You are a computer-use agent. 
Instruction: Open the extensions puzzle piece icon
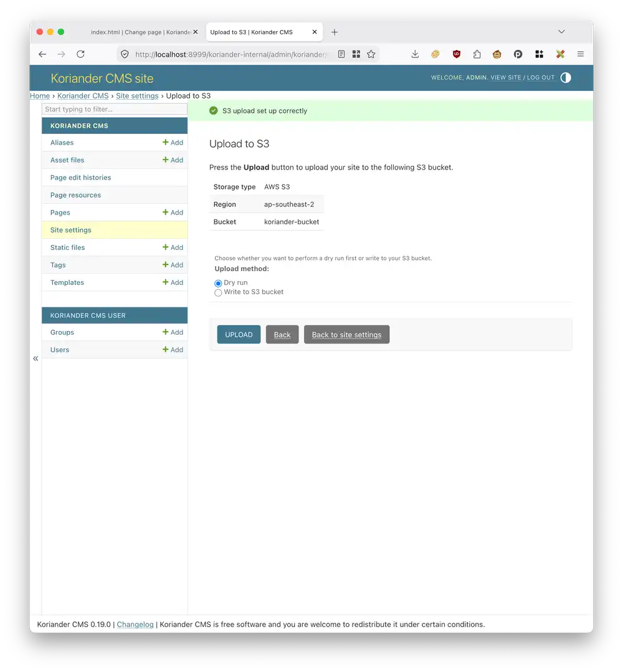click(x=477, y=54)
